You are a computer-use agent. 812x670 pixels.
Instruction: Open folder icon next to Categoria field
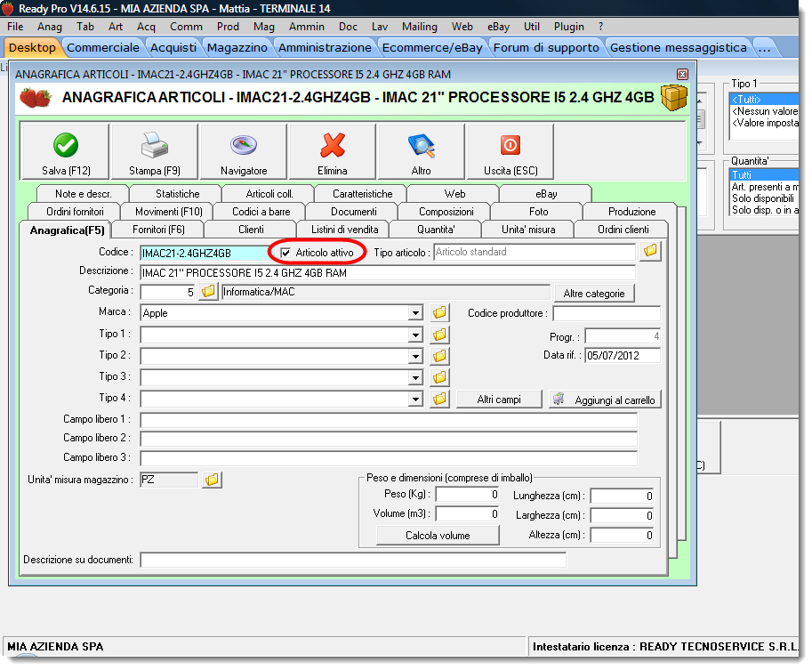(208, 291)
